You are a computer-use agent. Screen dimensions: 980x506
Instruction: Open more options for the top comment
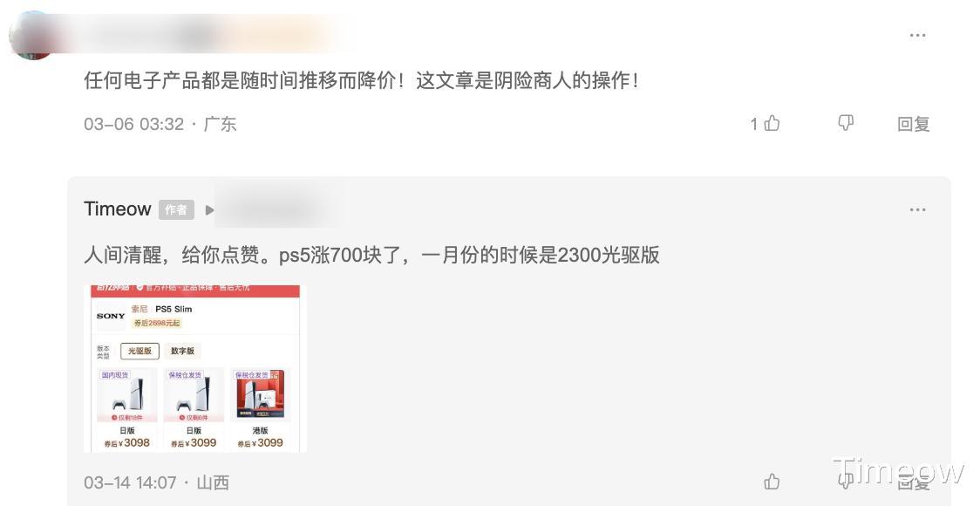click(917, 35)
